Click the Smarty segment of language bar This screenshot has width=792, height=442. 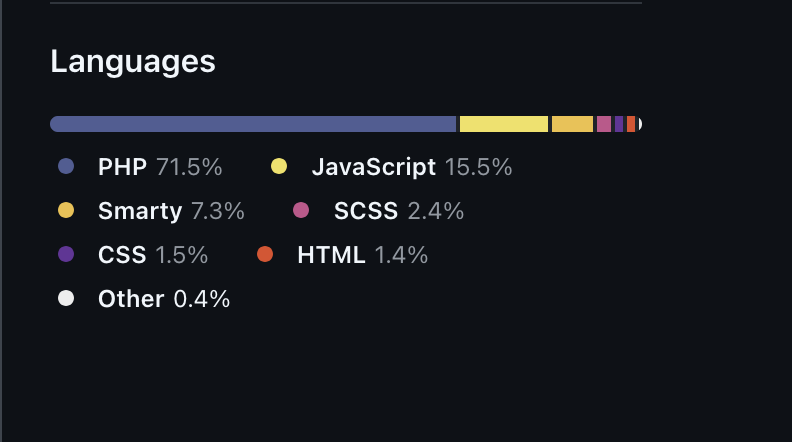click(x=572, y=124)
